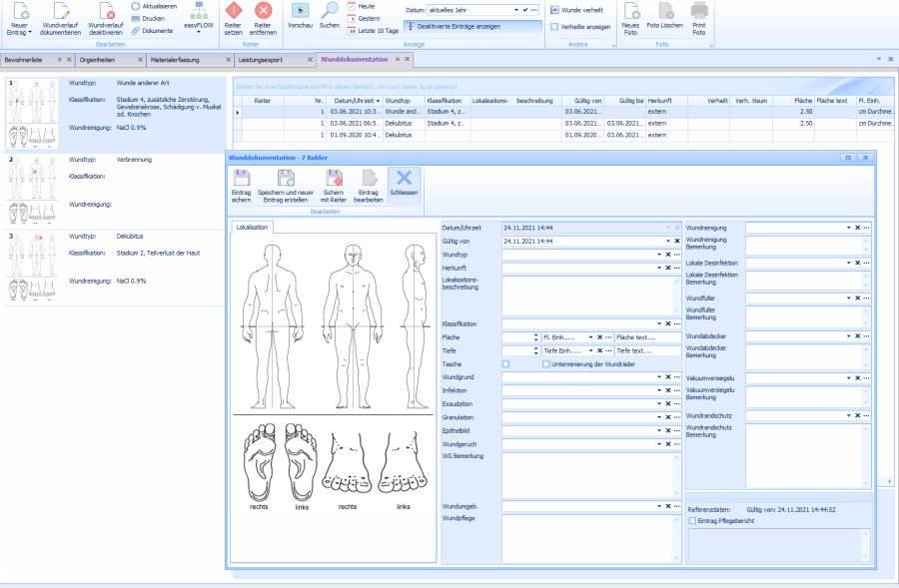899x588 pixels.
Task: Open the Wundreinigung dropdown list
Action: click(x=849, y=228)
